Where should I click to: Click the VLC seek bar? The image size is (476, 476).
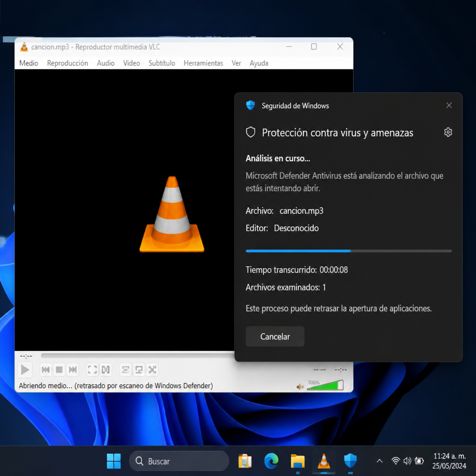point(137,355)
